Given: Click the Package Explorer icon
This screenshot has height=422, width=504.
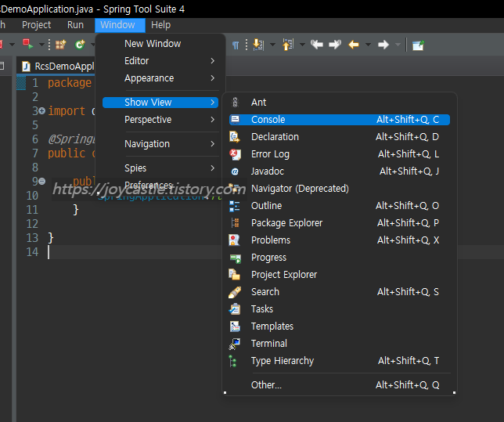Looking at the screenshot, I should click(235, 223).
